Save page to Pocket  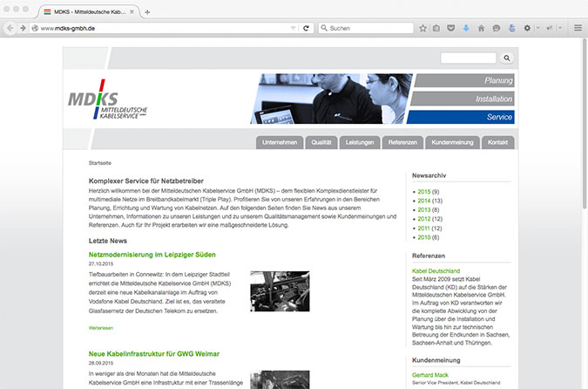(x=450, y=28)
